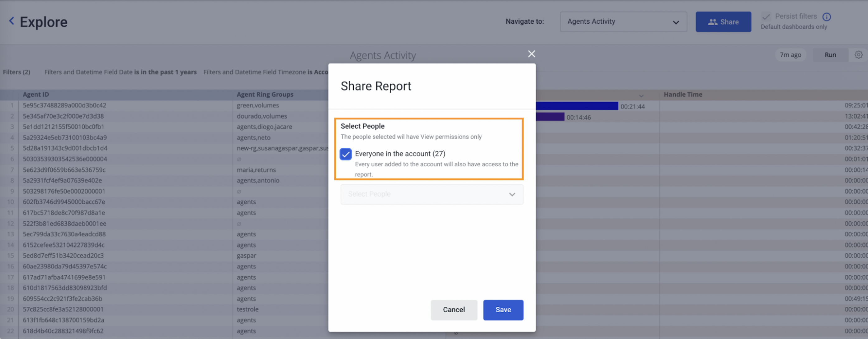Click the Datetime Field Timezone filter text
Screen dimensions: 868x339
pyautogui.click(x=266, y=72)
